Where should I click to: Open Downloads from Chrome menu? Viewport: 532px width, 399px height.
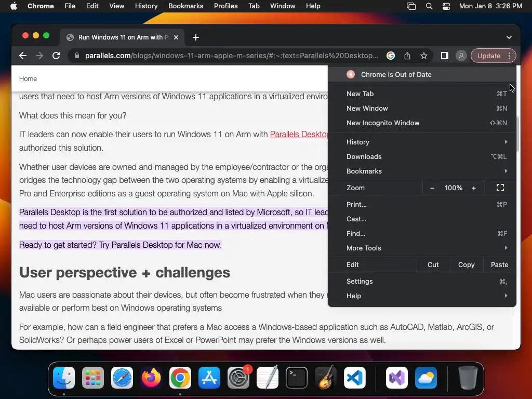tap(422, 156)
